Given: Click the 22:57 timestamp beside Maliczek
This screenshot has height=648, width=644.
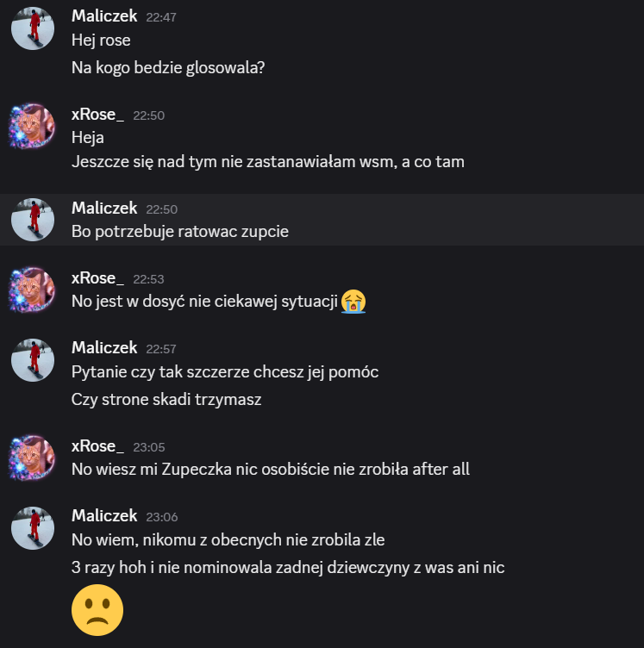Looking at the screenshot, I should (x=161, y=348).
